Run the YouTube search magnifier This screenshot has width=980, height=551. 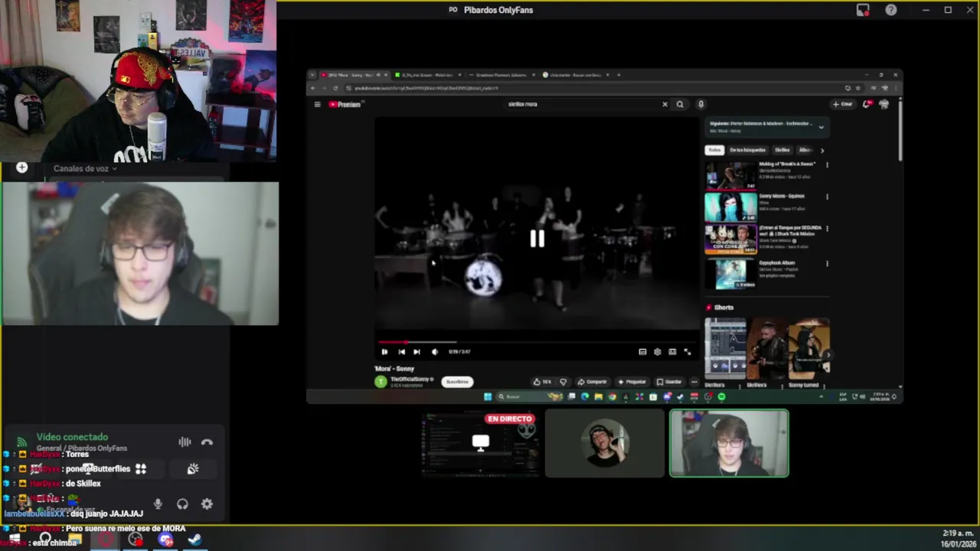680,104
